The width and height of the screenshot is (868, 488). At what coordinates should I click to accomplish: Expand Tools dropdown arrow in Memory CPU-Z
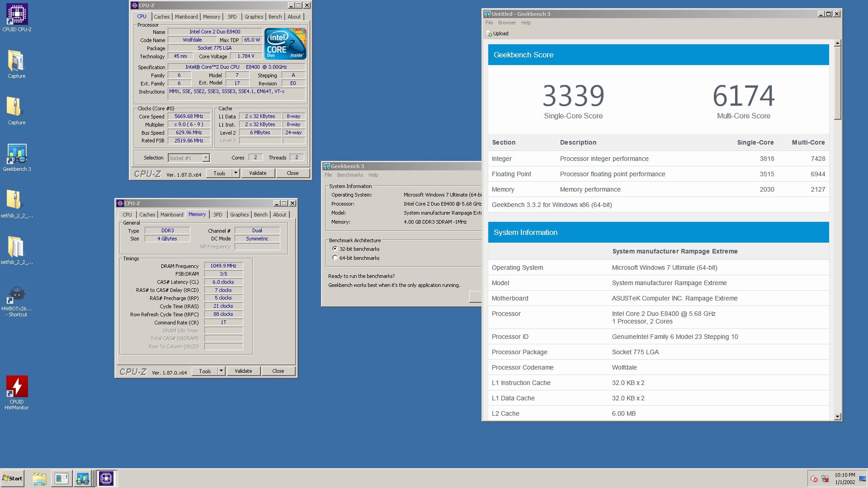tap(221, 371)
